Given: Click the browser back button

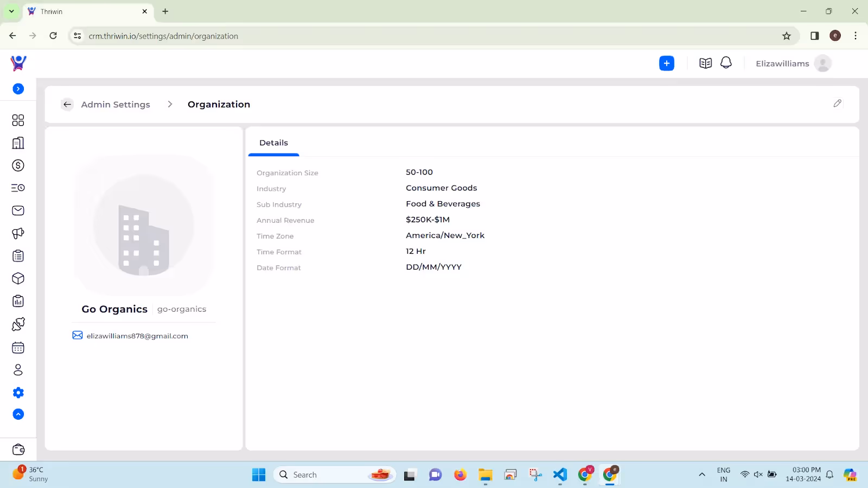Looking at the screenshot, I should click(12, 36).
